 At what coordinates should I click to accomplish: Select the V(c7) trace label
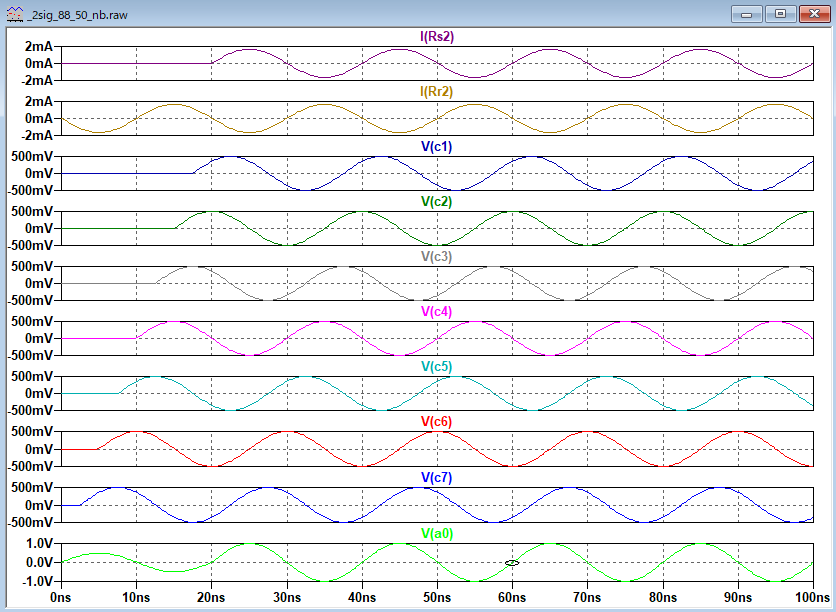437,477
